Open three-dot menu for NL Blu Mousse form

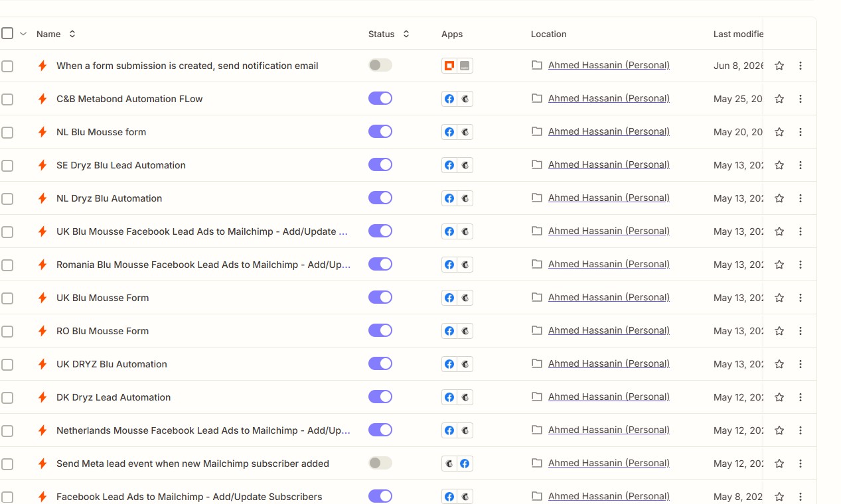pyautogui.click(x=801, y=132)
